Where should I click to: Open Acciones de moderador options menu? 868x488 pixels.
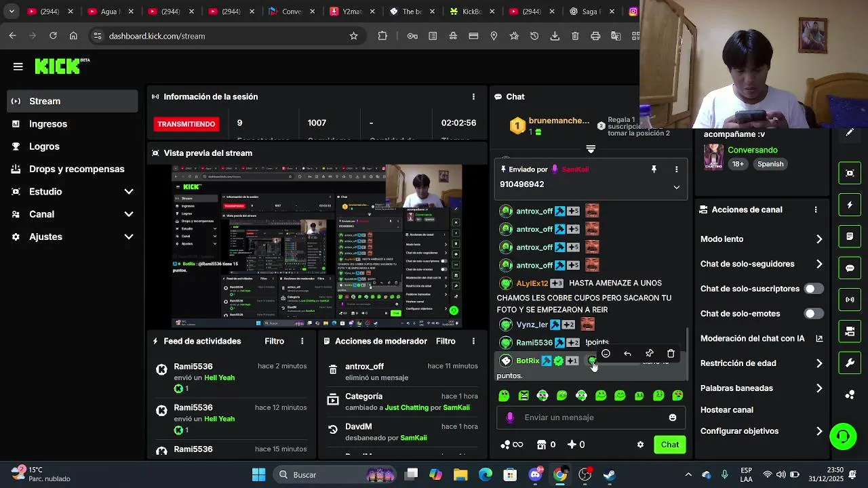point(473,341)
